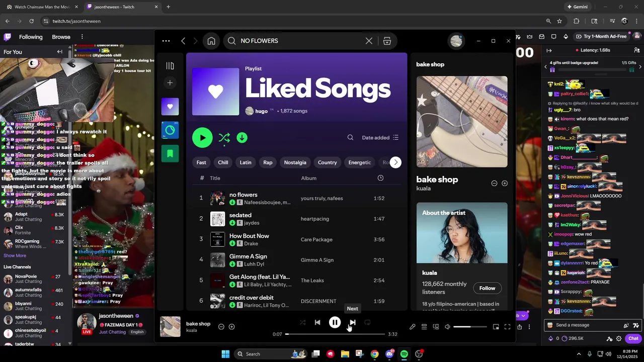Enter Spotify full screen mode
The height and width of the screenshot is (362, 644).
[507, 327]
